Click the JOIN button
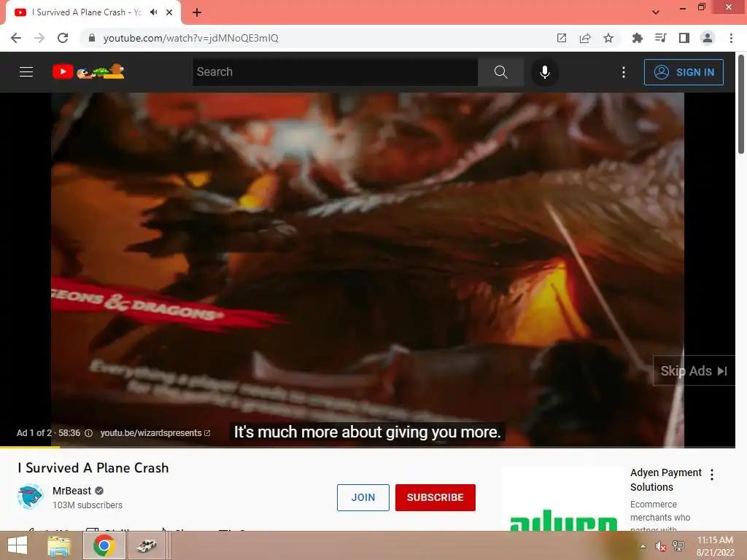This screenshot has height=560, width=747. (363, 497)
